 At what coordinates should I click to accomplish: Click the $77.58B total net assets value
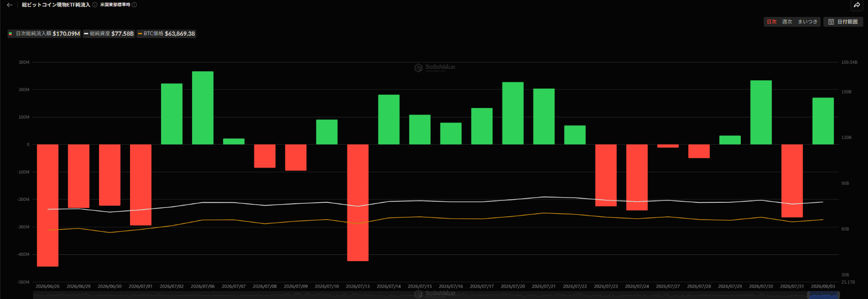click(x=123, y=34)
